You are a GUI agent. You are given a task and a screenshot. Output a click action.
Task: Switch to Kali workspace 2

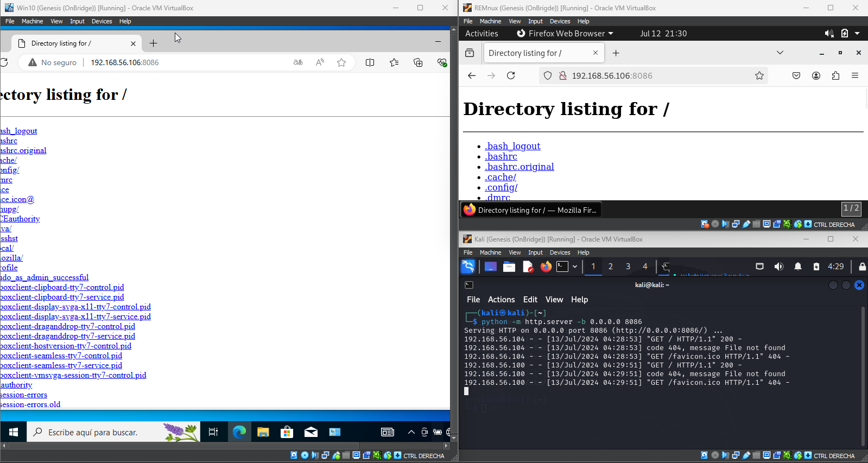click(611, 267)
